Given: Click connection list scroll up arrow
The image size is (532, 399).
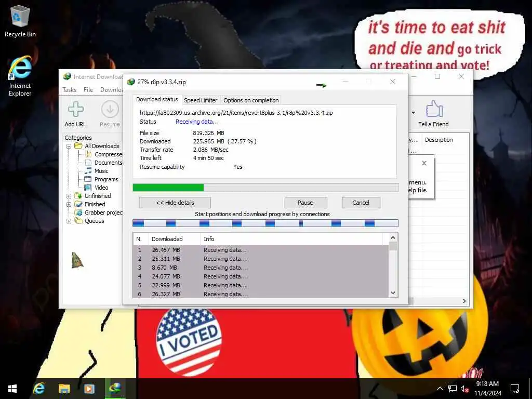Looking at the screenshot, I should tap(393, 237).
